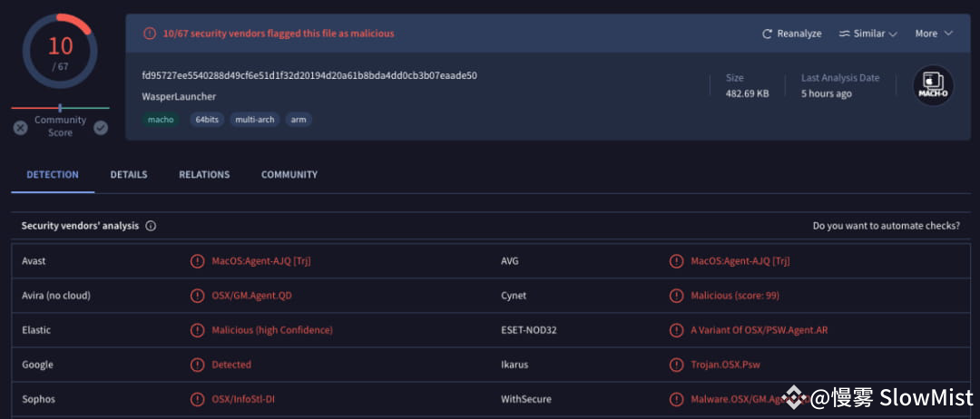This screenshot has height=419, width=980.
Task: Click the '10/67 security vendors flagged' message
Action: click(279, 34)
